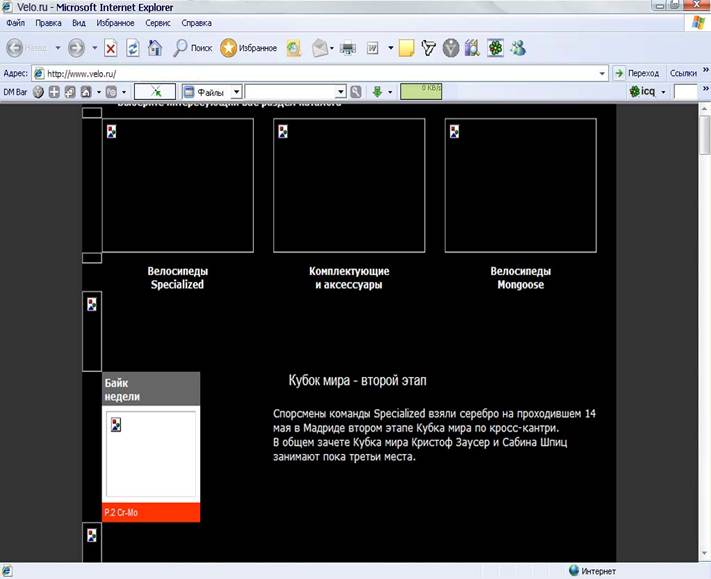711x579 pixels.
Task: Open the Сервис menu
Action: point(158,23)
